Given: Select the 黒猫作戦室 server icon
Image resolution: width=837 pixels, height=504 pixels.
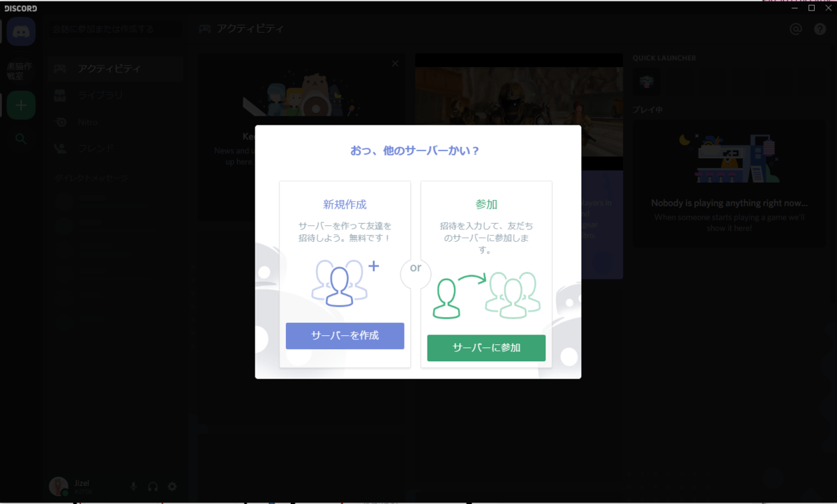Looking at the screenshot, I should (x=20, y=68).
